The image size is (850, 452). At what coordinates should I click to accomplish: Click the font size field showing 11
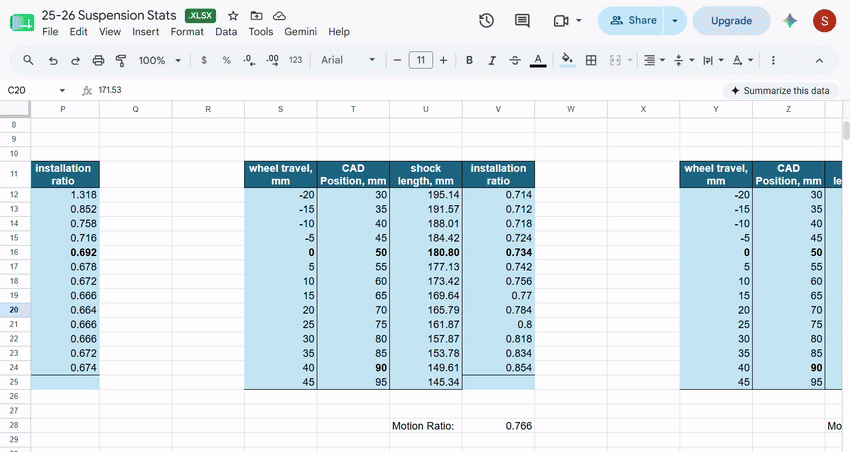[x=421, y=60]
